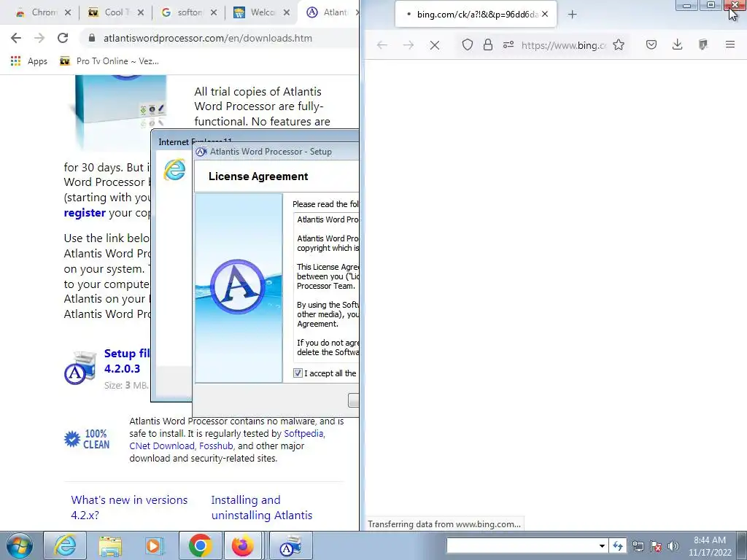Open Pro Tv Online bookmark
Viewport: 747px width, 560px height.
[109, 61]
